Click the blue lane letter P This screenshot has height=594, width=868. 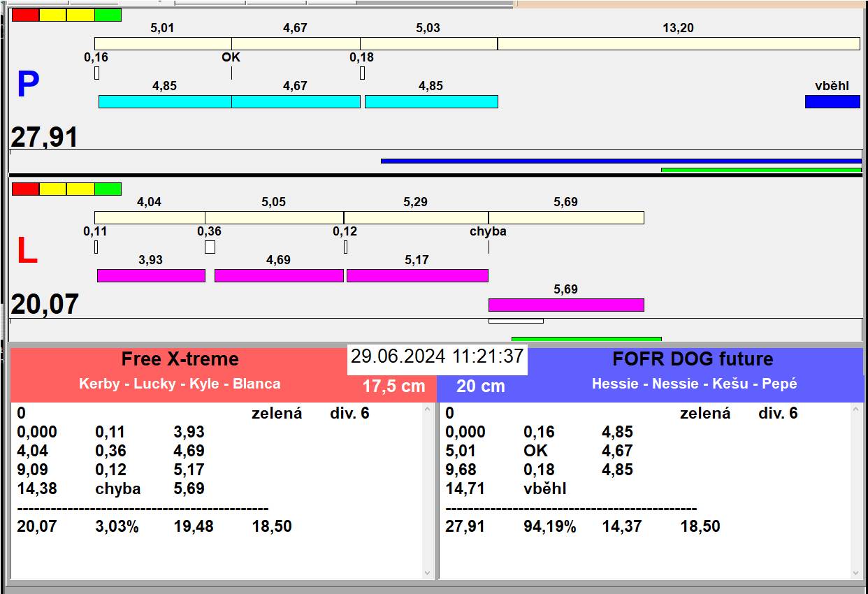click(27, 85)
